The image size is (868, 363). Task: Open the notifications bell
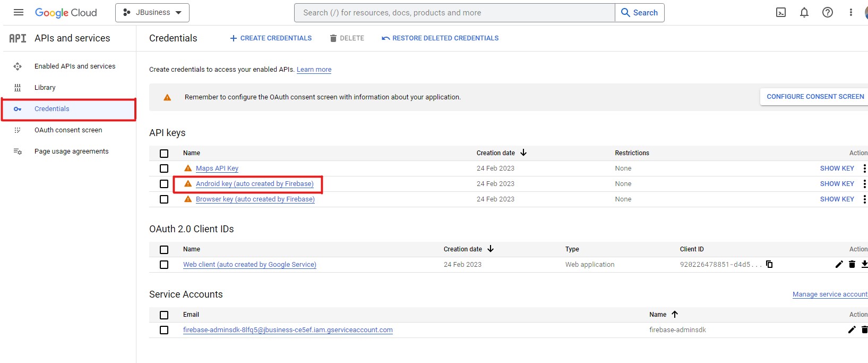(x=804, y=13)
